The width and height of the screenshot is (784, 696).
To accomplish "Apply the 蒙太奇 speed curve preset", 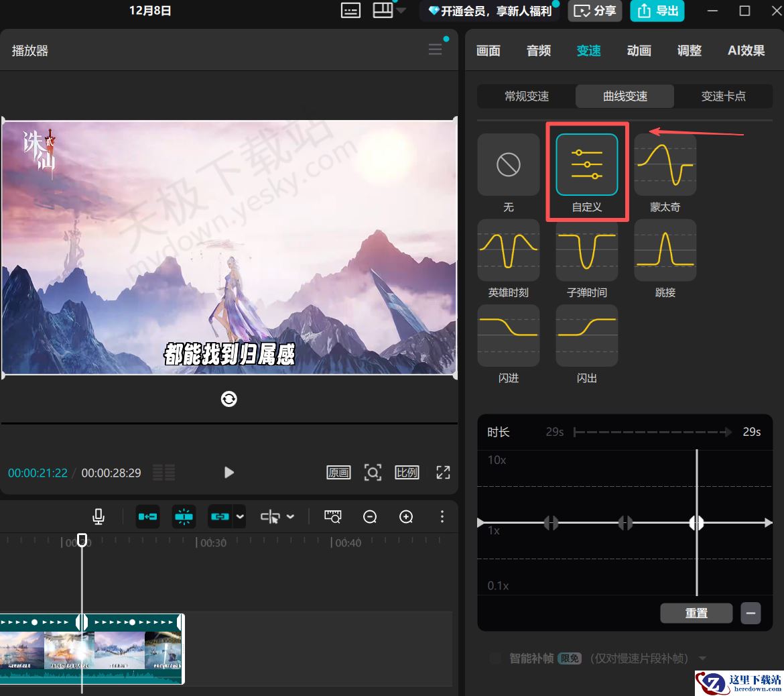I will 664,164.
